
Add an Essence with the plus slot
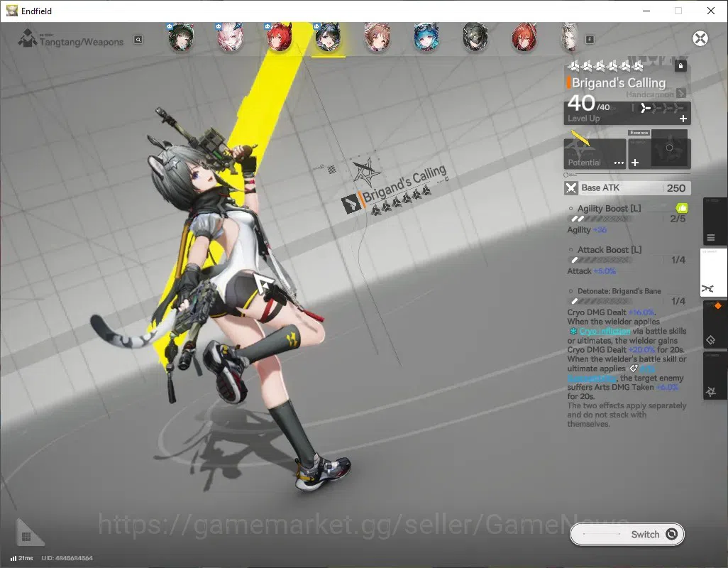coord(635,163)
